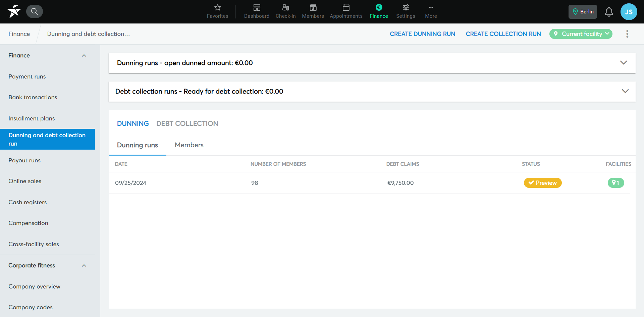Open Online sales in sidebar
The image size is (644, 317).
coord(25,181)
